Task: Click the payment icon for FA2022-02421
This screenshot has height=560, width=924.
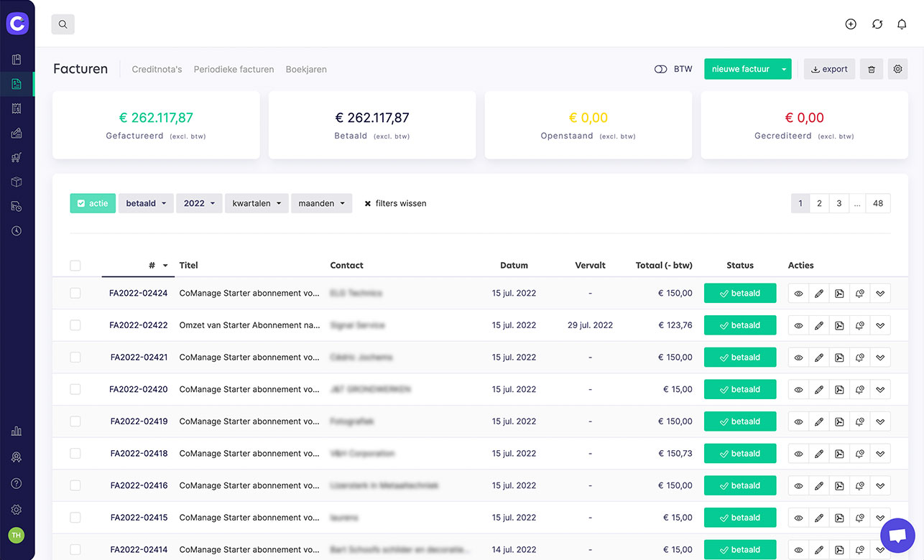Action: [x=860, y=358]
